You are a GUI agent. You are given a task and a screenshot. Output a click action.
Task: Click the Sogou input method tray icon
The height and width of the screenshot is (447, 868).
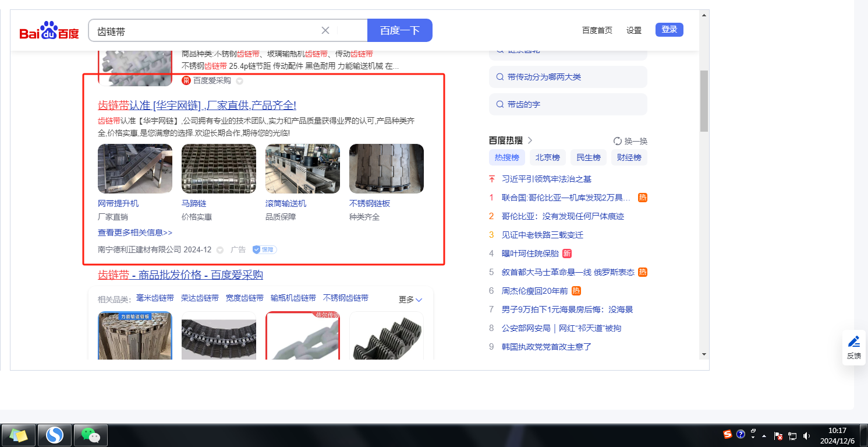click(728, 434)
